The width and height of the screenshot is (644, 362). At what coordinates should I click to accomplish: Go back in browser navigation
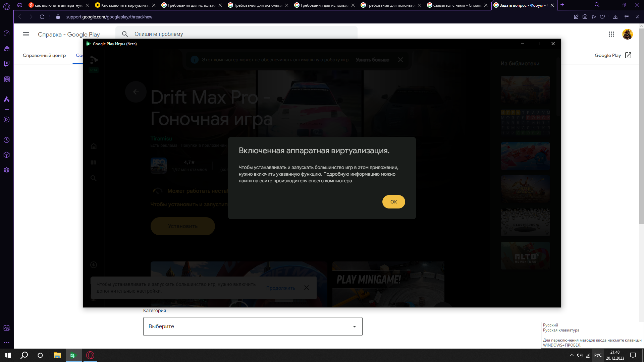(20, 17)
